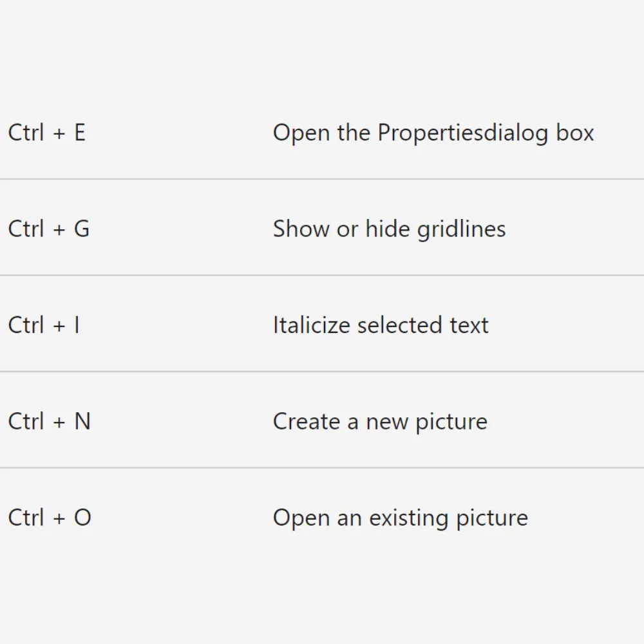
Task: Click the word "Create" in the fourth row
Action: pyautogui.click(x=306, y=421)
